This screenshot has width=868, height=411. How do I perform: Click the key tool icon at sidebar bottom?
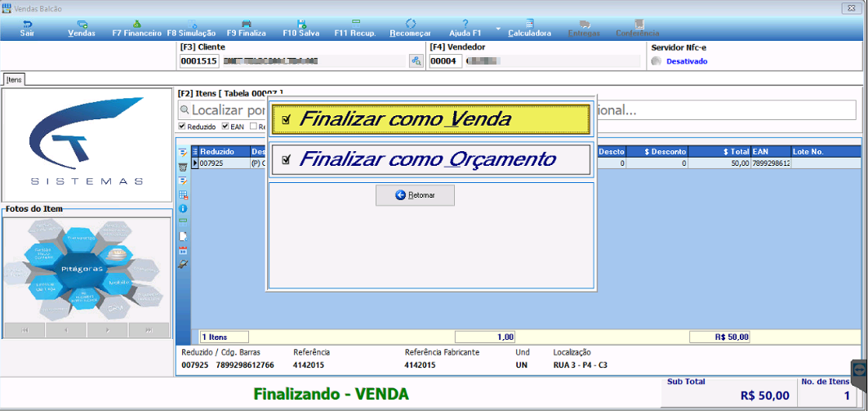coord(183,264)
